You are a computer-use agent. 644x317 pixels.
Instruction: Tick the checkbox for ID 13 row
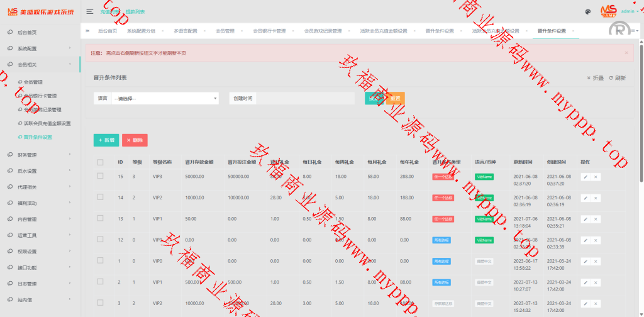[100, 218]
